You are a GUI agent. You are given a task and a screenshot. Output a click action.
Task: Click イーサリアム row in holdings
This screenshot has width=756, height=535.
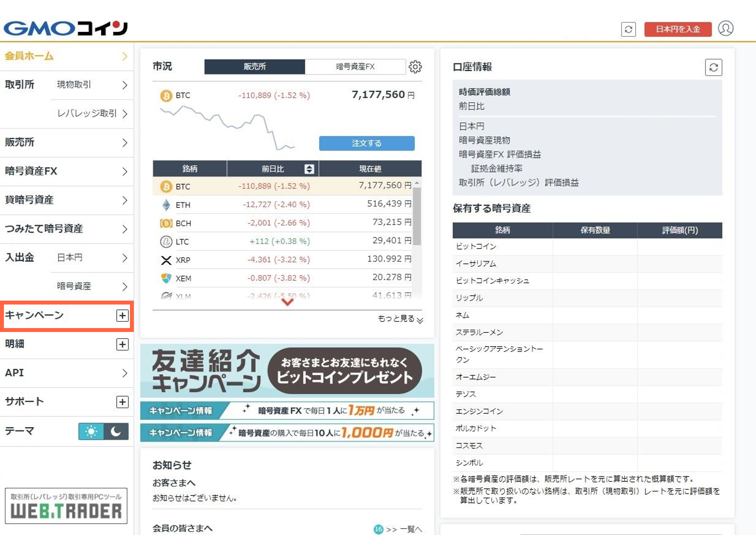click(587, 264)
